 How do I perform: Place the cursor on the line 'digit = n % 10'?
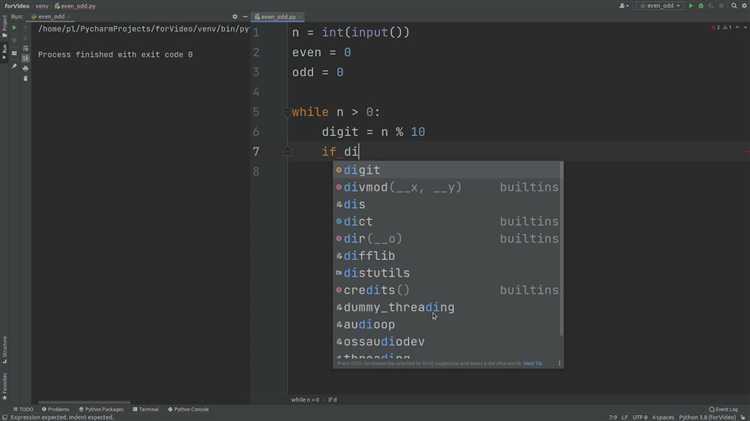(373, 132)
